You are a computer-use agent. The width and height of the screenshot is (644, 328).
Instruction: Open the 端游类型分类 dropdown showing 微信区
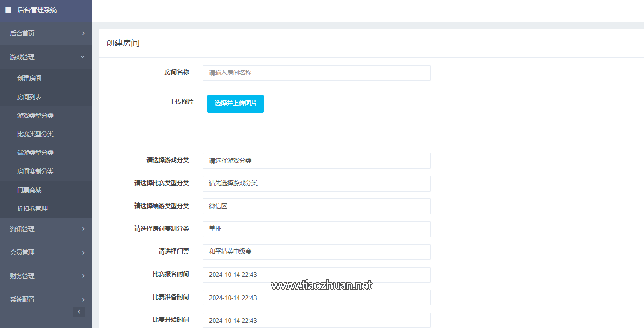click(316, 206)
